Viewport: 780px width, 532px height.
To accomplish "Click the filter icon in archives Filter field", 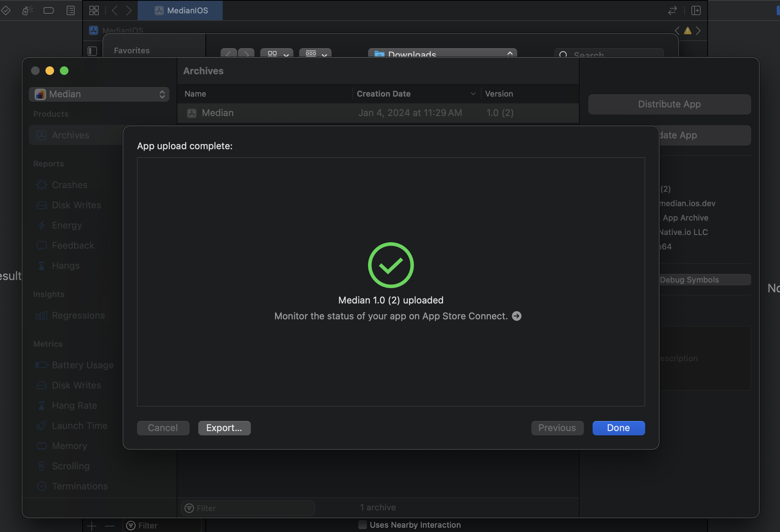I will tap(189, 508).
